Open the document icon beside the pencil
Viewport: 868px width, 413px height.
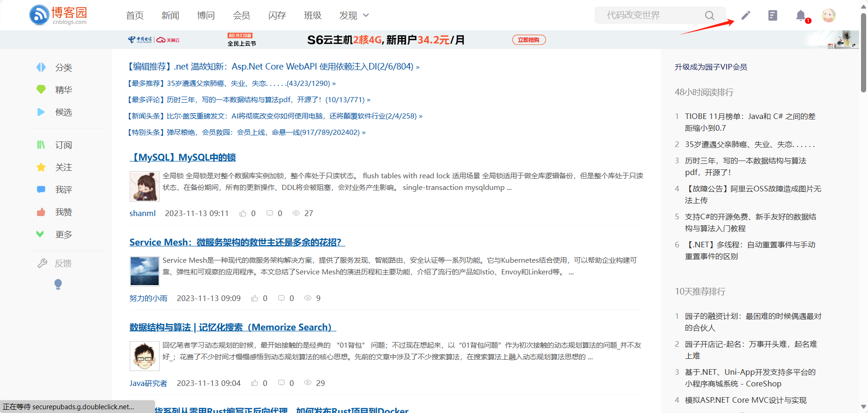pyautogui.click(x=773, y=15)
